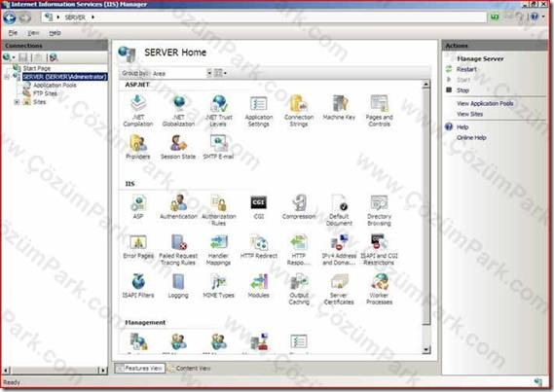
Task: Open Connection Strings feature
Action: pos(299,110)
